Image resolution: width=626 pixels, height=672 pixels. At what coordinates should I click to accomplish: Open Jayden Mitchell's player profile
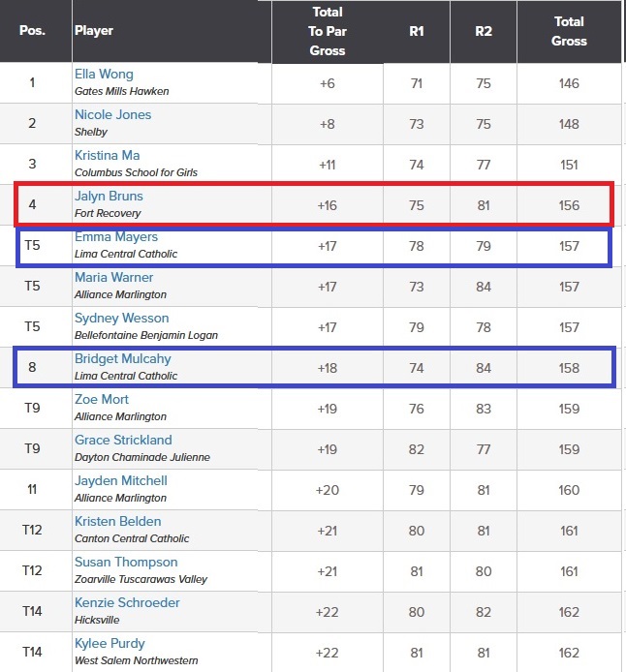point(121,481)
